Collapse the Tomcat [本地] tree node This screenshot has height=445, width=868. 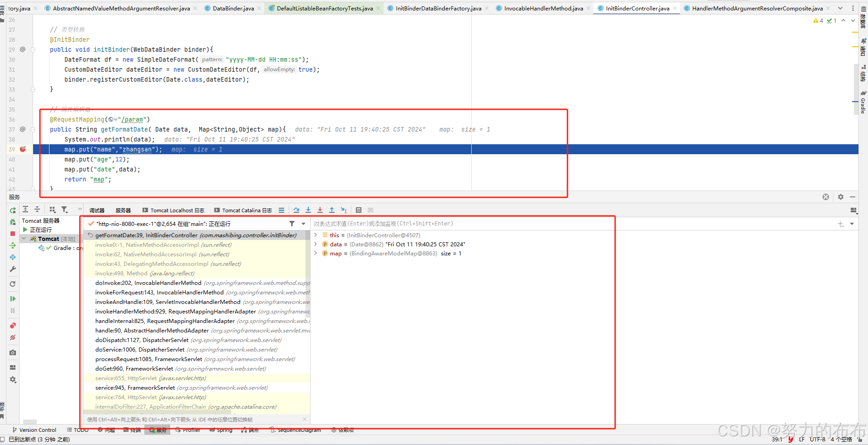coord(25,239)
